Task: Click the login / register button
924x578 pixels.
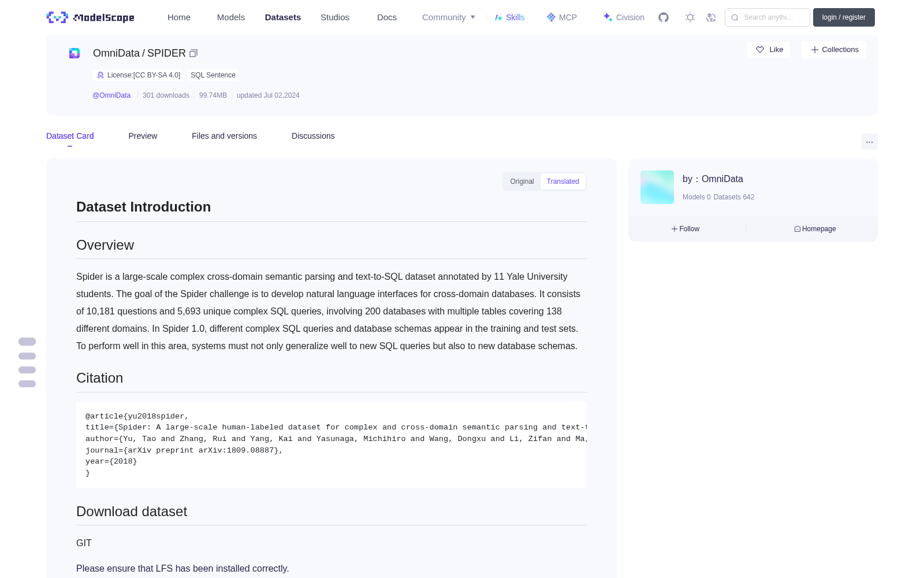Action: pyautogui.click(x=844, y=17)
